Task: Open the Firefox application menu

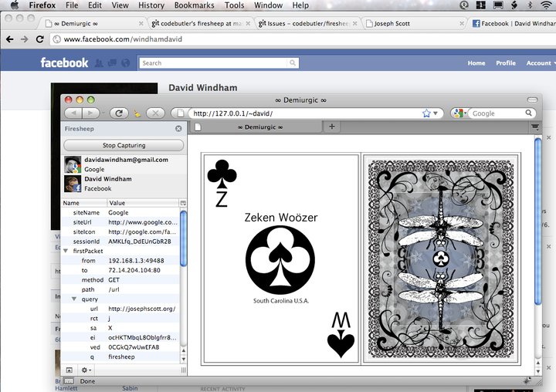Action: [42, 5]
